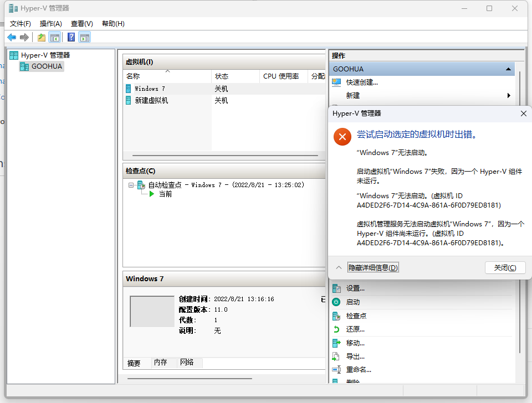Click the 快速创建 monitor icon
The height and width of the screenshot is (403, 532).
point(336,82)
